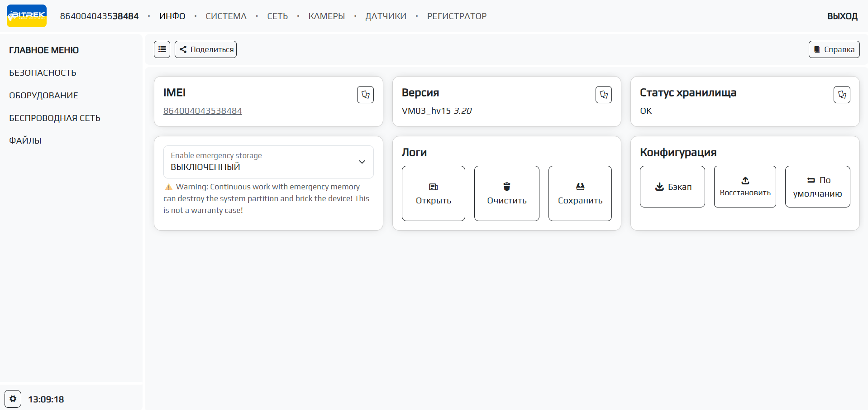Copy the Версия value with copy icon
Viewport: 868px width, 410px height.
(603, 95)
